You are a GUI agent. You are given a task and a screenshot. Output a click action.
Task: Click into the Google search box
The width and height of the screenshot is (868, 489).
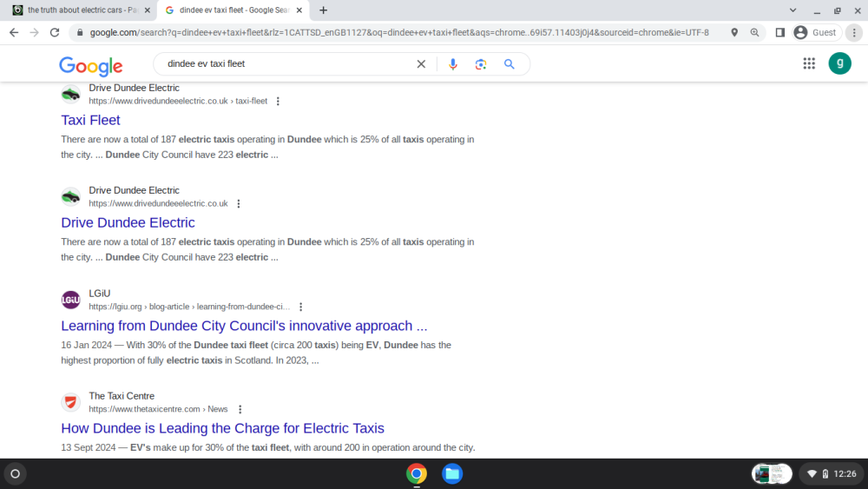click(288, 63)
